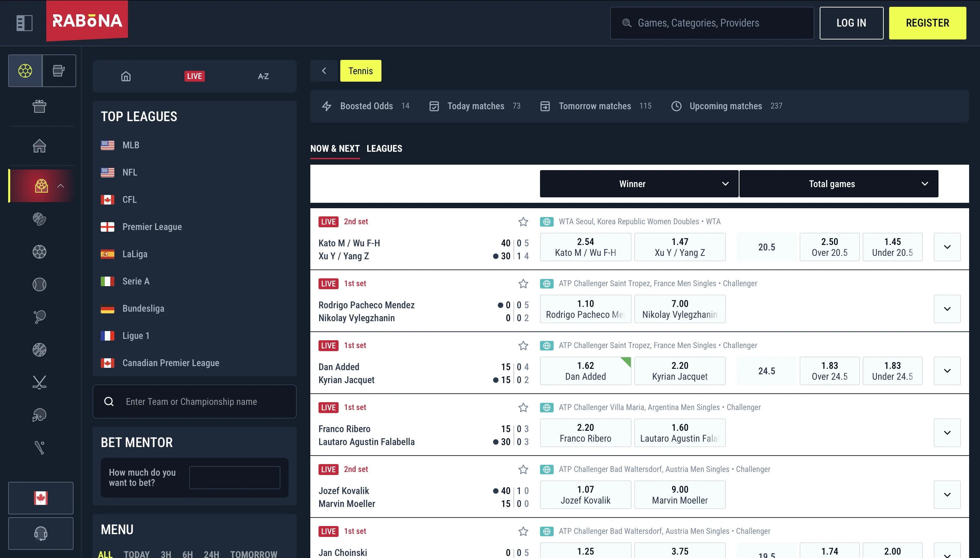Show Tomorrow matches
Screen dimensions: 980x558
595,106
